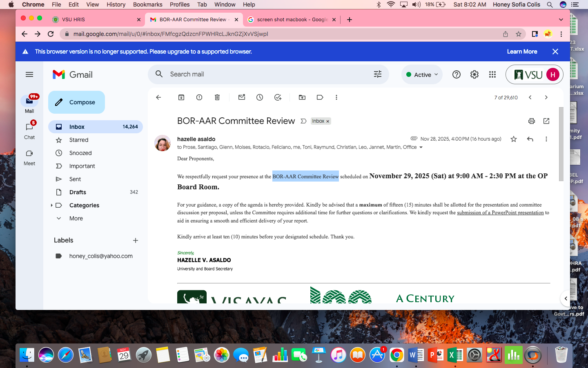Open the Bookmarks menu in menu bar

pos(147,4)
